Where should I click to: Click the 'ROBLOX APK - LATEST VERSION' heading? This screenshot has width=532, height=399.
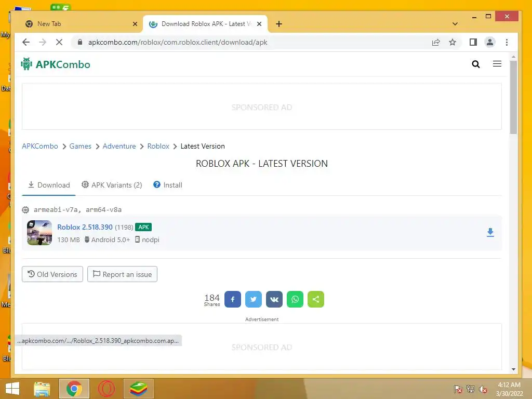(x=262, y=164)
